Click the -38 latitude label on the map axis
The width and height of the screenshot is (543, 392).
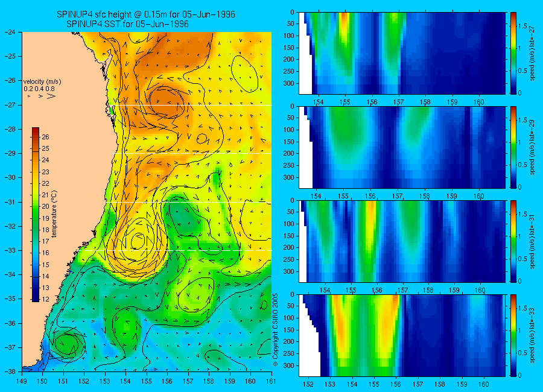(x=10, y=371)
